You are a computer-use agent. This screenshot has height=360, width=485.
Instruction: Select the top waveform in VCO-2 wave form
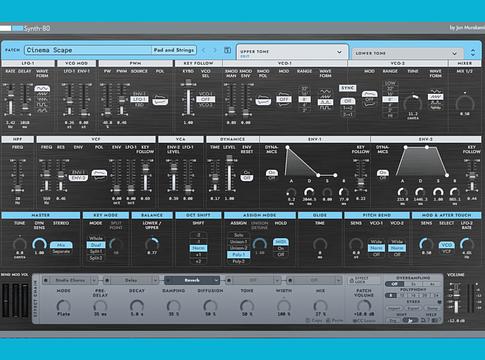435,91
